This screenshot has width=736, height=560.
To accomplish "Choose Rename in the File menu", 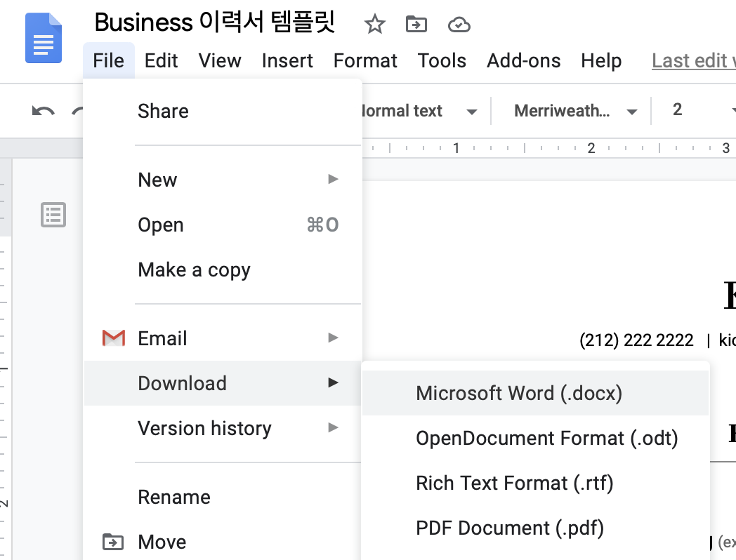I will click(223, 497).
